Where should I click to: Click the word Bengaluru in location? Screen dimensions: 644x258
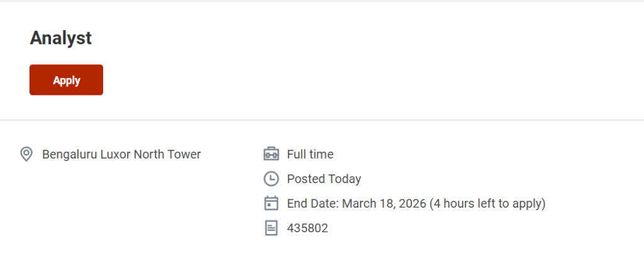[x=69, y=154]
